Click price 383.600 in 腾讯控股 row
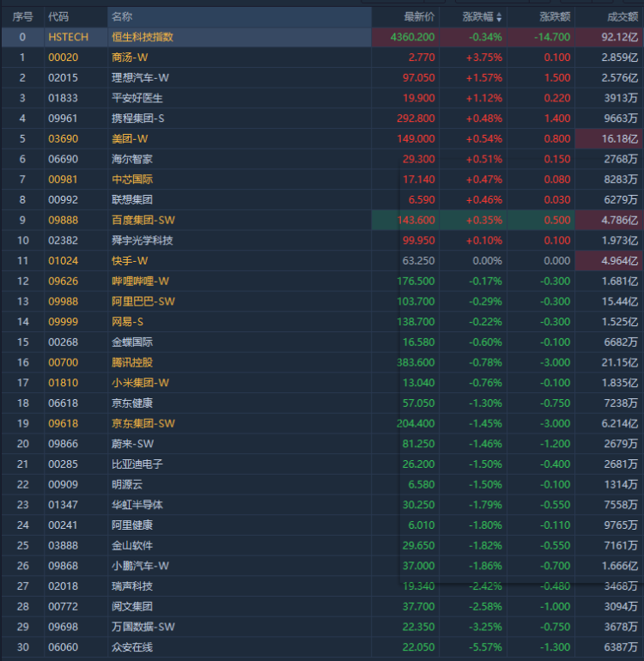 pos(416,362)
